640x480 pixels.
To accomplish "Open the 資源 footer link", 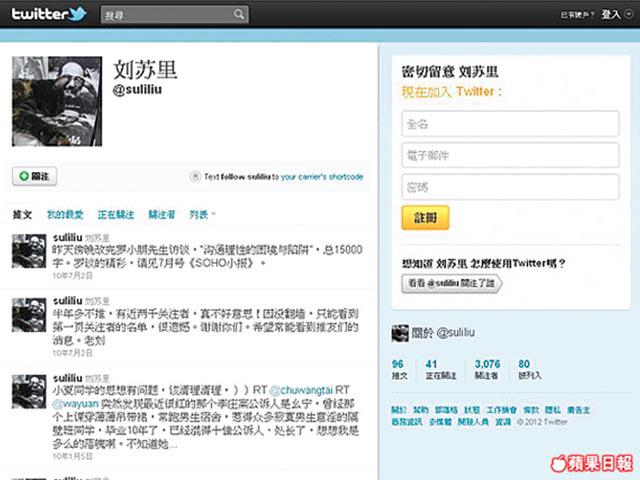I will pos(503,422).
